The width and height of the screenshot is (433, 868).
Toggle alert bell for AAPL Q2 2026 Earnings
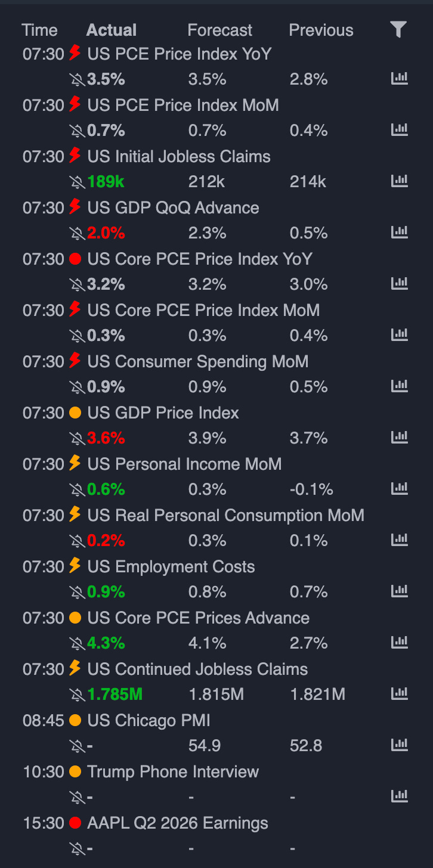[x=78, y=848]
